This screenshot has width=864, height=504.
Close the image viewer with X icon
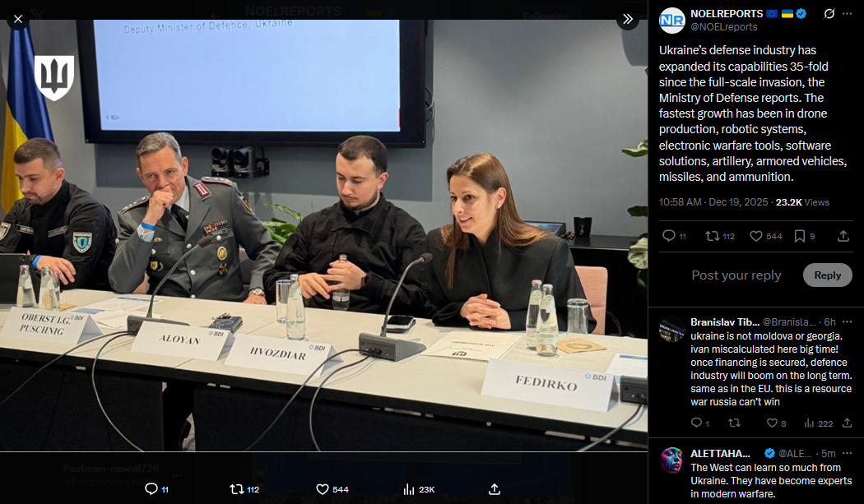(x=17, y=19)
